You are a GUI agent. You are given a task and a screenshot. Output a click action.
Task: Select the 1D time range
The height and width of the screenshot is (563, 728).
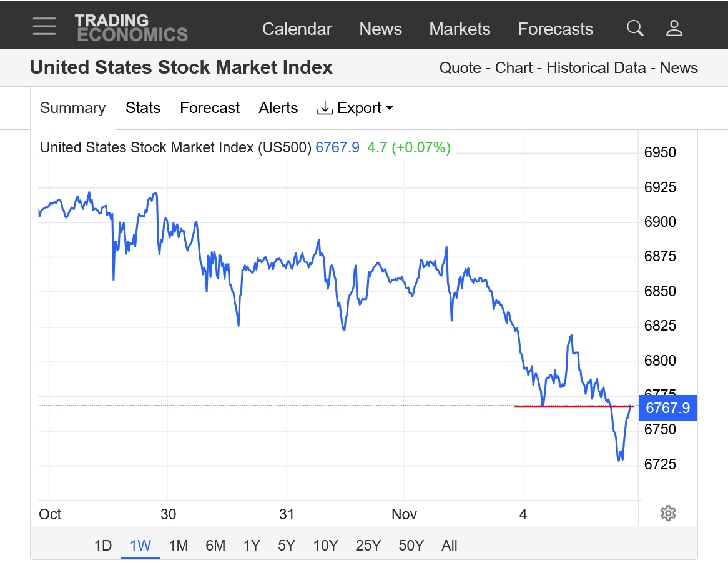click(x=103, y=546)
